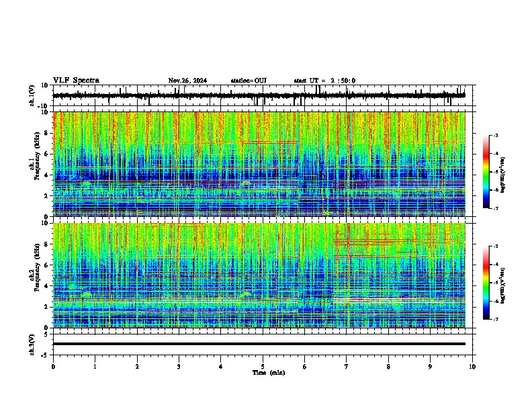
Task: Click the "-7" label on ch.2 color bar
Action: point(495,319)
